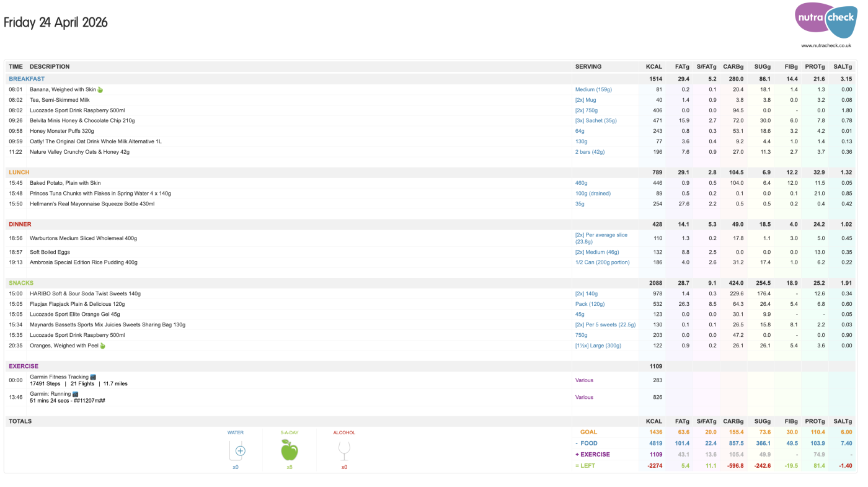Select the SNACKS section heading
Image resolution: width=868 pixels, height=487 pixels.
tap(21, 283)
